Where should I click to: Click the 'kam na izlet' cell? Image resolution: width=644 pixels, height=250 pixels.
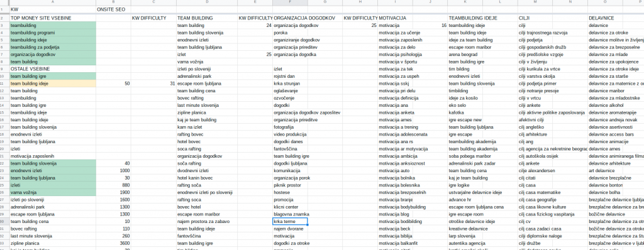point(206,128)
